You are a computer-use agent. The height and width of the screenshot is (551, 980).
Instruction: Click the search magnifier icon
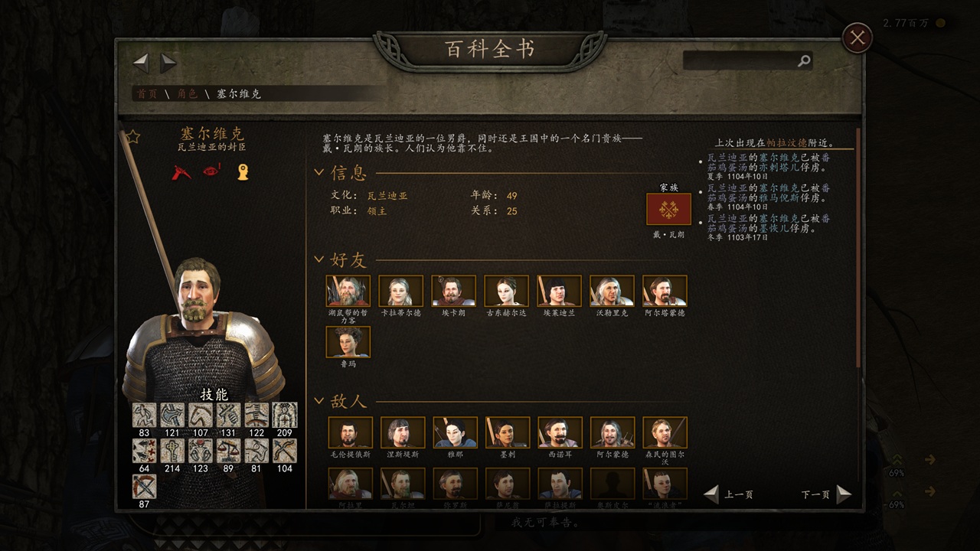(804, 61)
